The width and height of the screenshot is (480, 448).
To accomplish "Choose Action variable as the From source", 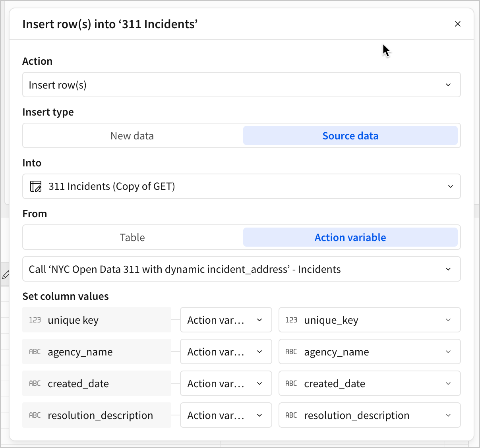I will (x=350, y=238).
